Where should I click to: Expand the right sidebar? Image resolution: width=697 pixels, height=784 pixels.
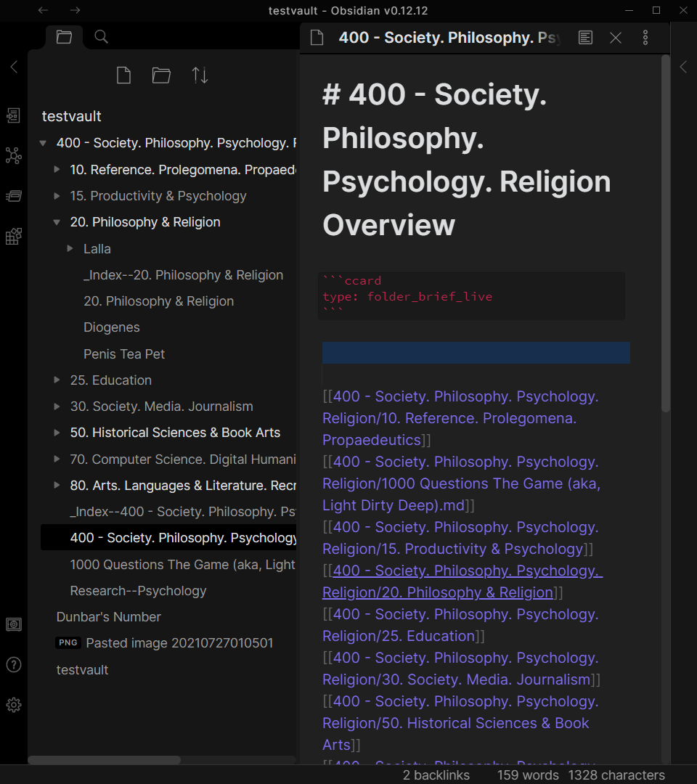coord(683,67)
